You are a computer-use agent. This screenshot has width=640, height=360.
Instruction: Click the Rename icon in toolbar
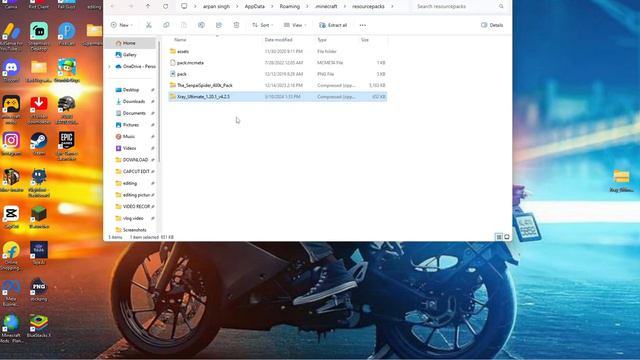(201, 25)
